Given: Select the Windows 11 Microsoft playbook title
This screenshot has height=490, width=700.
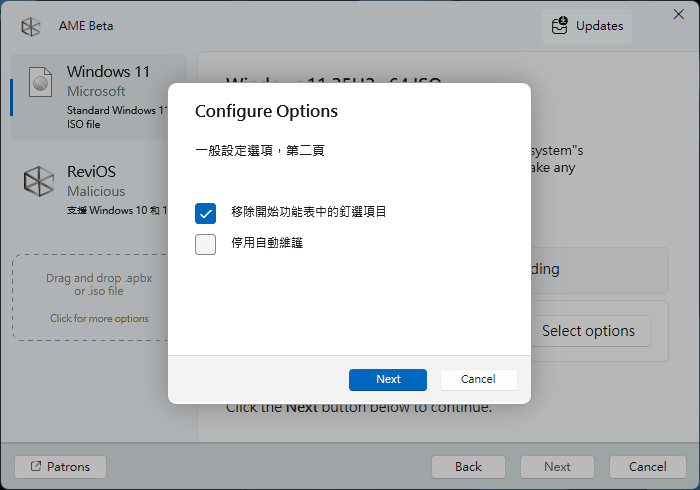Looking at the screenshot, I should click(x=108, y=72).
